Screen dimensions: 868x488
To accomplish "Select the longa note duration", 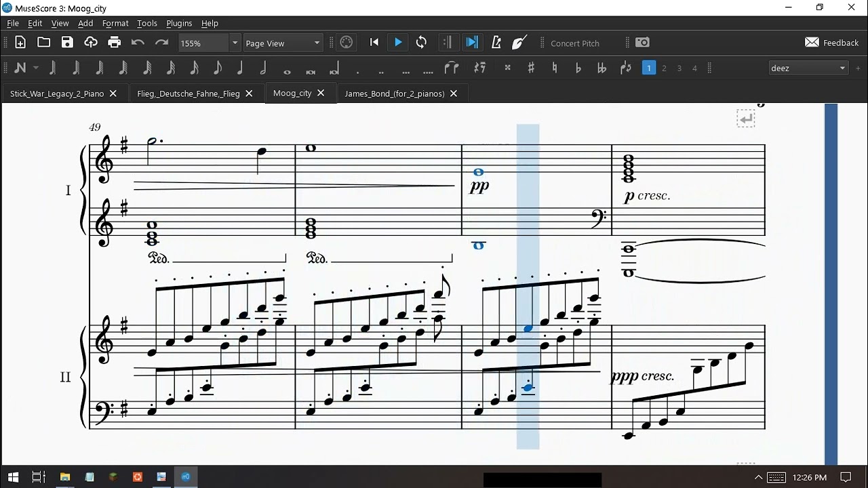I will [334, 68].
